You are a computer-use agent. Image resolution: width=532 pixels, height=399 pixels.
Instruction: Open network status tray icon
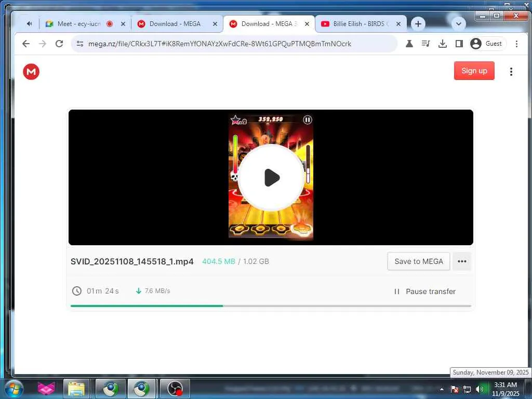click(x=467, y=389)
